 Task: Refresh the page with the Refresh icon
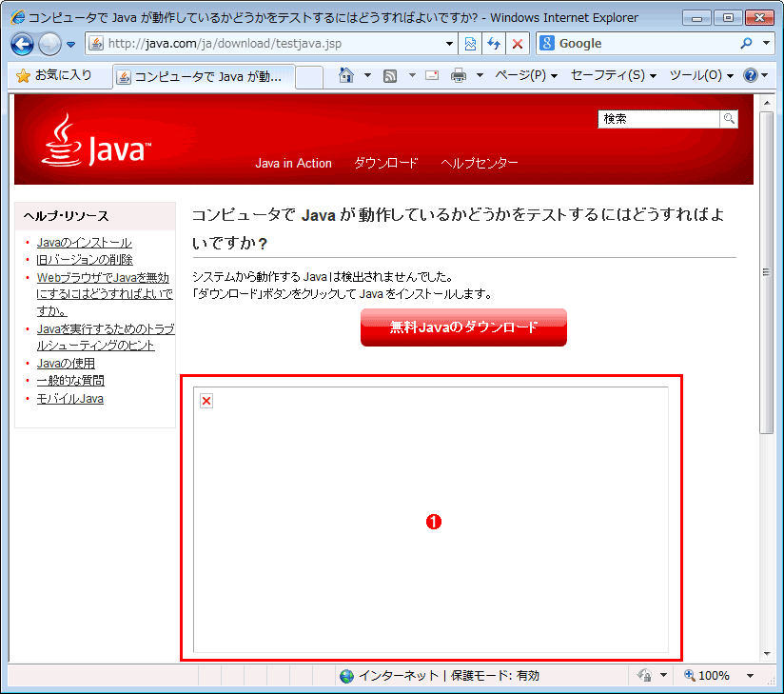pyautogui.click(x=494, y=44)
